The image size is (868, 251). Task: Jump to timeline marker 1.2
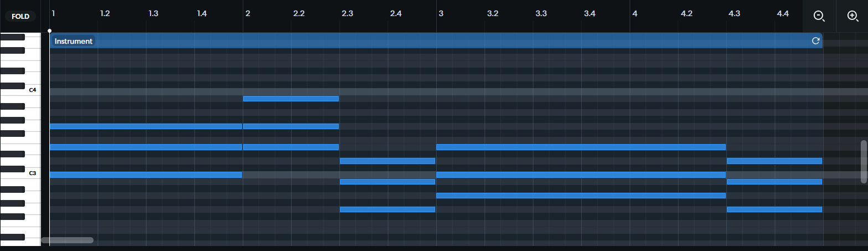click(x=105, y=13)
